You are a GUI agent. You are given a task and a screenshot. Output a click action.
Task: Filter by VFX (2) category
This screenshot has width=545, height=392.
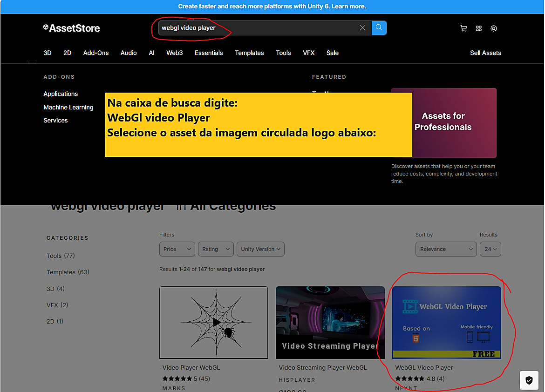57,305
